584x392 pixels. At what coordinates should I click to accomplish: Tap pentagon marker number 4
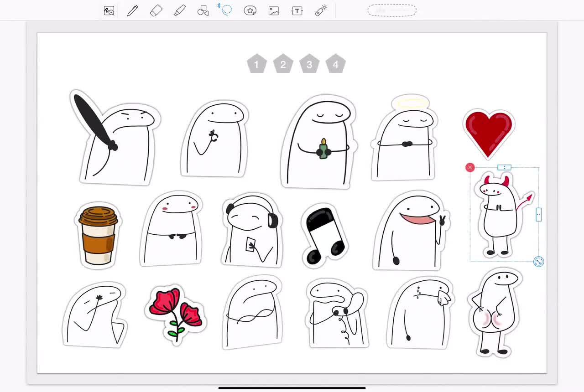click(x=335, y=64)
